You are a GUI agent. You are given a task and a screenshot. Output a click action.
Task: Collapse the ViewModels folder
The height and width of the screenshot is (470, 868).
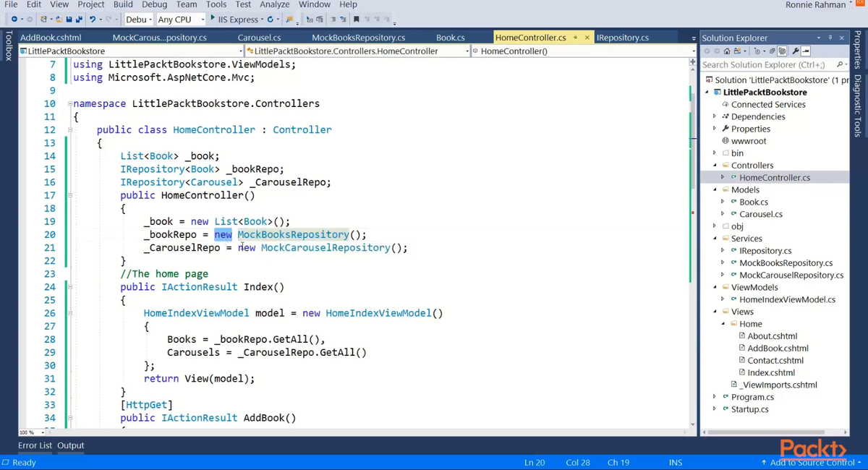(715, 288)
